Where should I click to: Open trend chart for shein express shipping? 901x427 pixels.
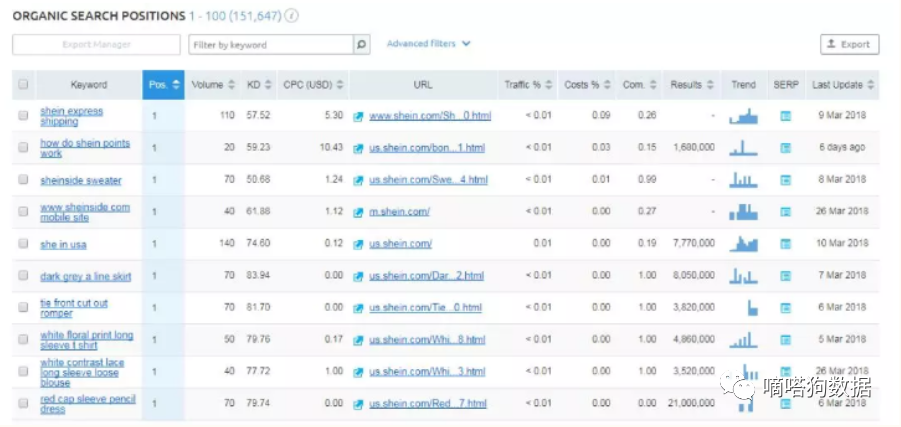point(744,116)
